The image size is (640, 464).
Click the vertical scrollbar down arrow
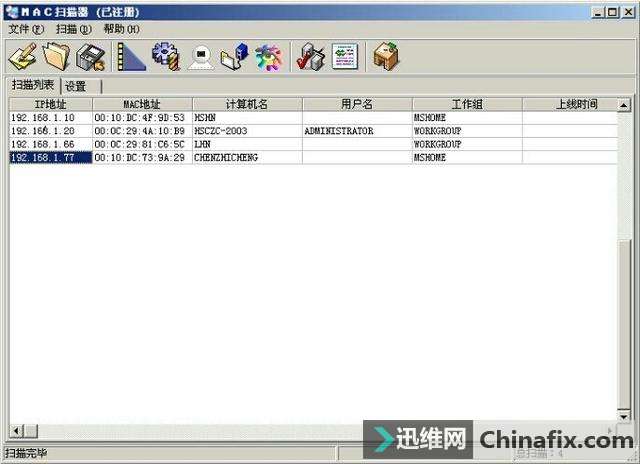[624, 416]
